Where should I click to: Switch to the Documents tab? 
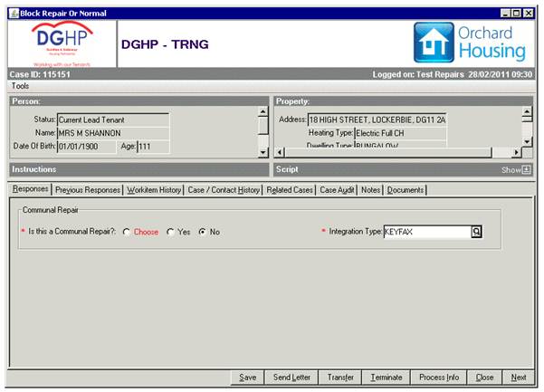(x=406, y=190)
